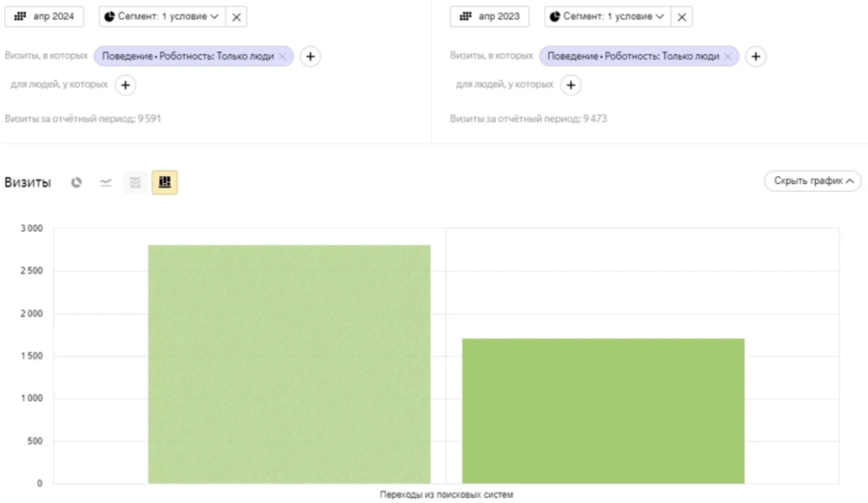Add people condition plus in апр 2023 segment
This screenshot has height=503, width=868.
pyautogui.click(x=571, y=85)
